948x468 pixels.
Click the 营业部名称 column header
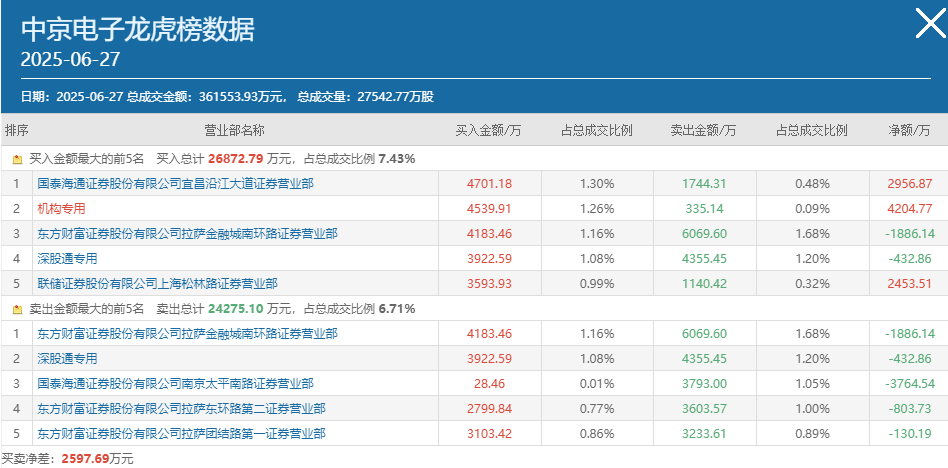235,131
